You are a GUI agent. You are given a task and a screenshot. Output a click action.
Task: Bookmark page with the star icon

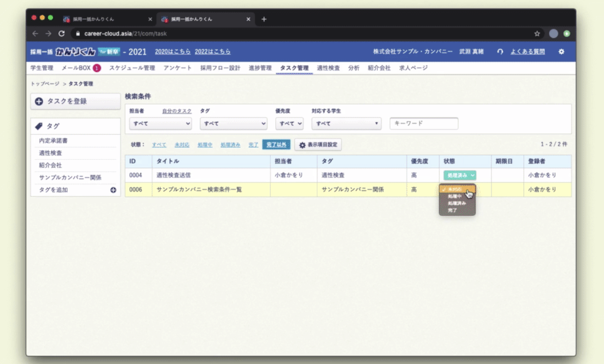tap(537, 34)
